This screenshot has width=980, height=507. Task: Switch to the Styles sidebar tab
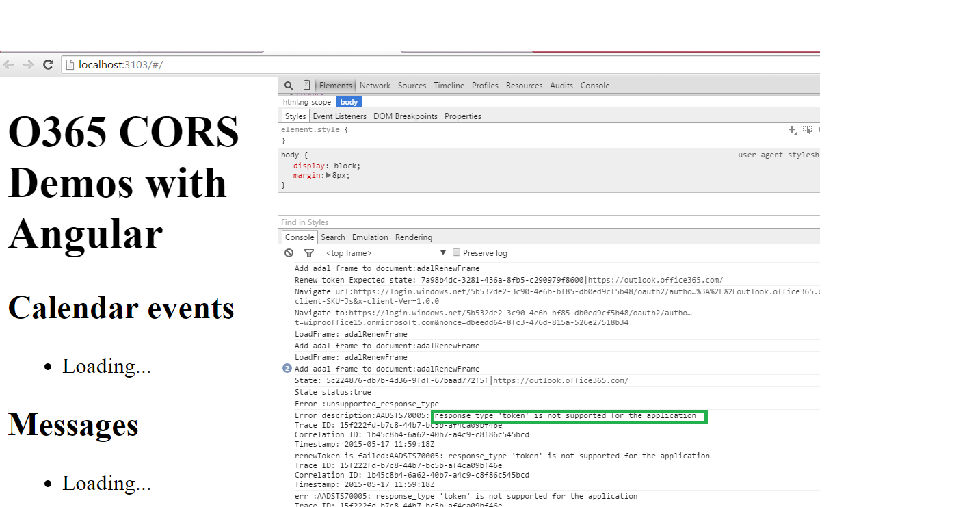(295, 116)
